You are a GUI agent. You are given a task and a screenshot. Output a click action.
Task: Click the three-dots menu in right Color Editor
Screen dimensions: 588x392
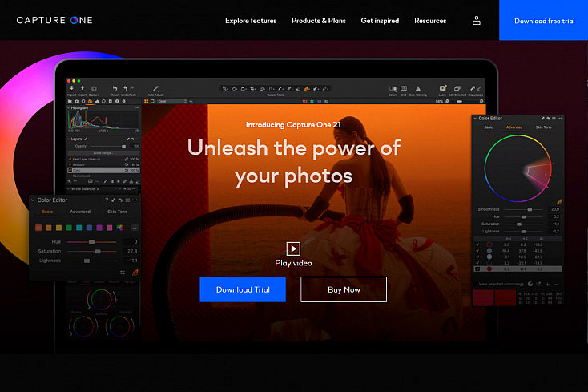pos(559,118)
